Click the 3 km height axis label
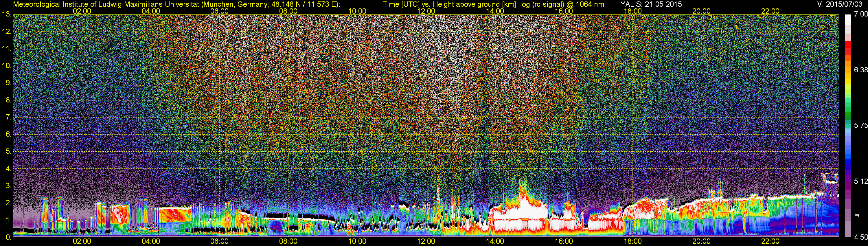The height and width of the screenshot is (246, 868). pyautogui.click(x=8, y=186)
